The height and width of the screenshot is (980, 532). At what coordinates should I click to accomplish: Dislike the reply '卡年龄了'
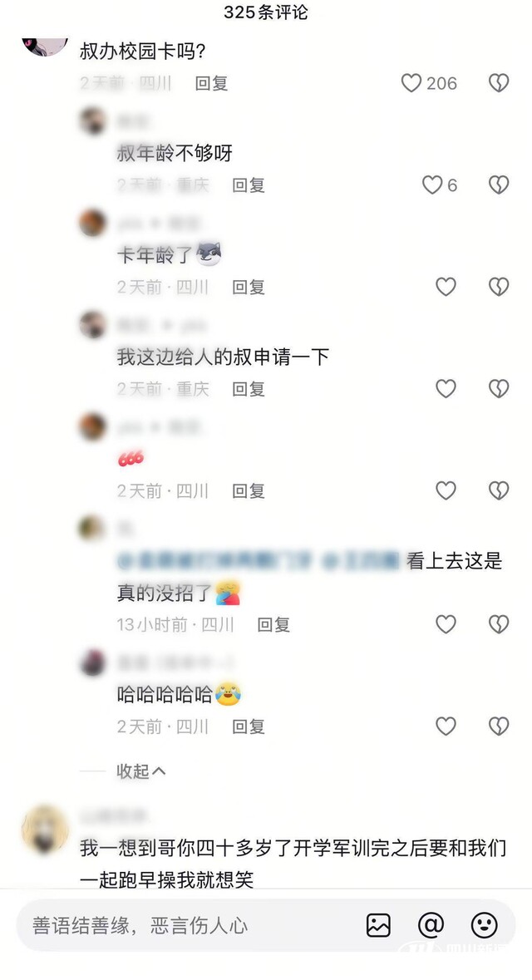click(x=499, y=287)
